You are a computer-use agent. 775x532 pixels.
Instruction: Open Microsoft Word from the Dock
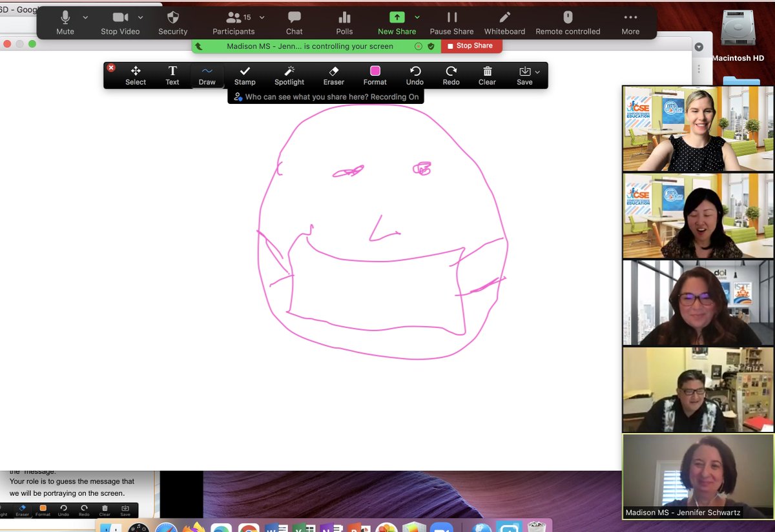[276, 527]
